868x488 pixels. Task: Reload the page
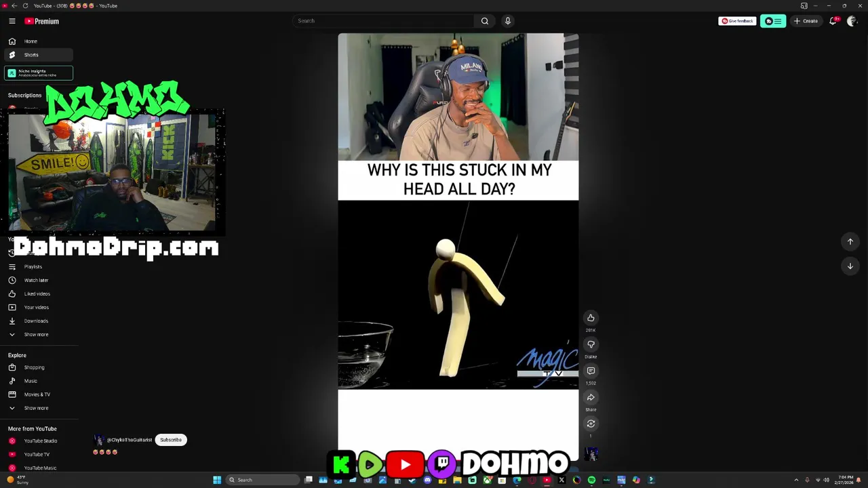tap(25, 5)
